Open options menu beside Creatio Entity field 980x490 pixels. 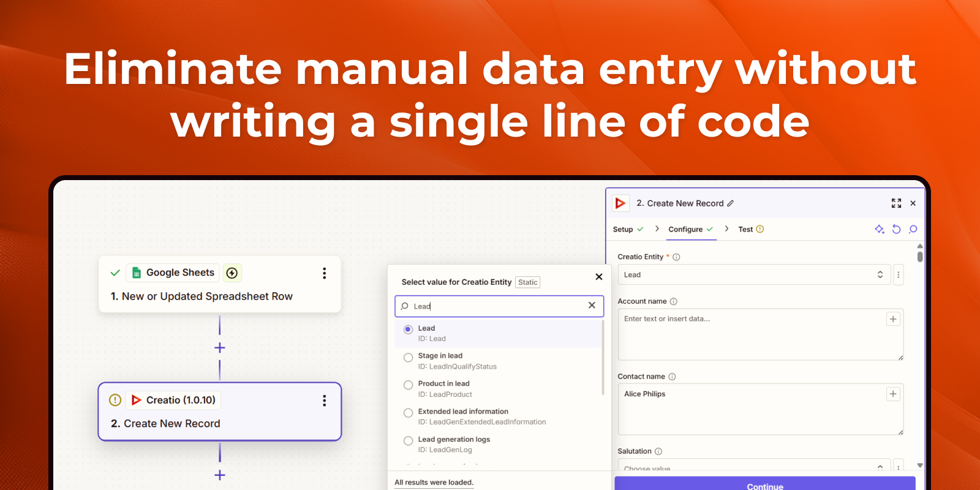(x=899, y=275)
